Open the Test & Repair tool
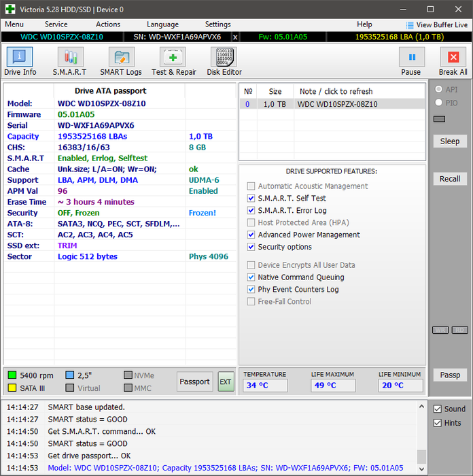The image size is (473, 476). pos(173,56)
